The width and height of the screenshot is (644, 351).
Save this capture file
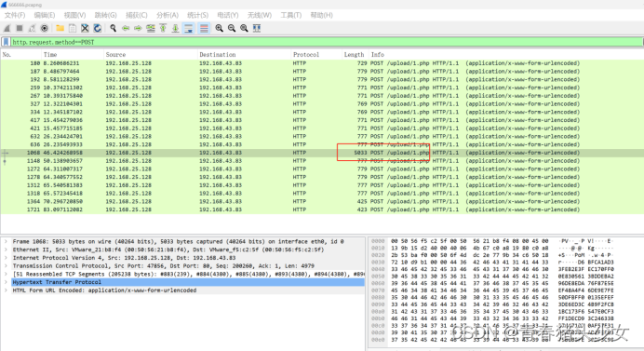[x=73, y=28]
